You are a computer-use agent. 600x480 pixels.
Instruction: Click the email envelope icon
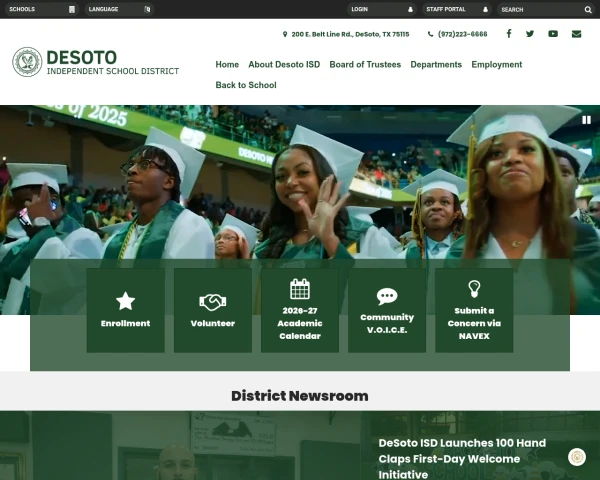[x=576, y=34]
